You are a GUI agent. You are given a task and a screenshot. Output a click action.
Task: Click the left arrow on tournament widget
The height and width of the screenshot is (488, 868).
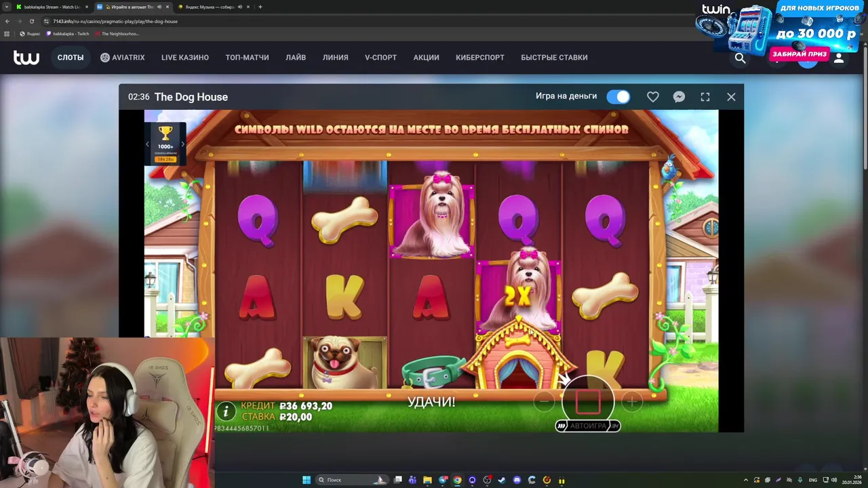pos(148,144)
